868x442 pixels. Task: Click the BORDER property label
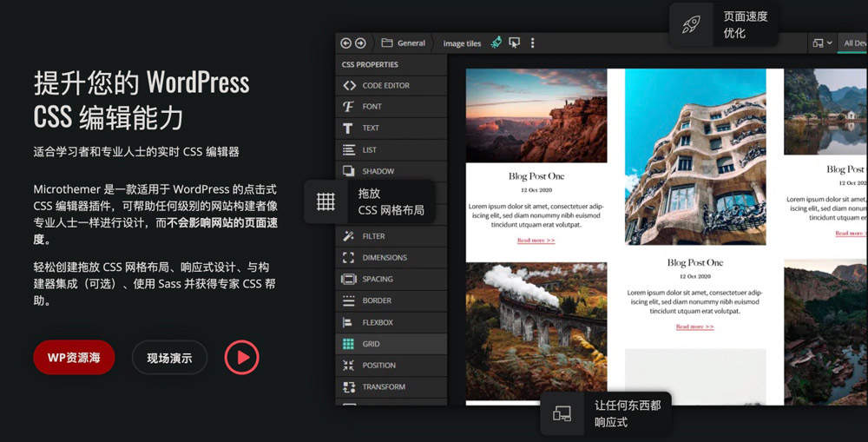click(x=377, y=300)
